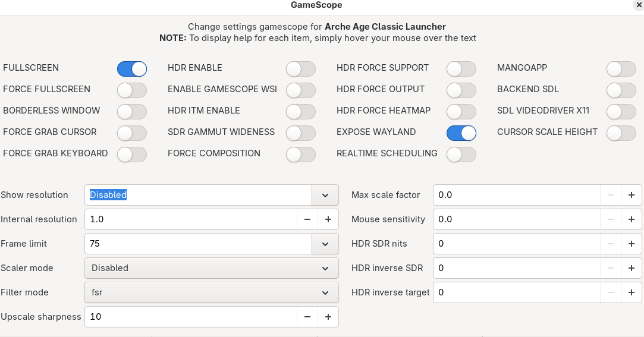Increase Internal resolution with plus button

(x=328, y=219)
